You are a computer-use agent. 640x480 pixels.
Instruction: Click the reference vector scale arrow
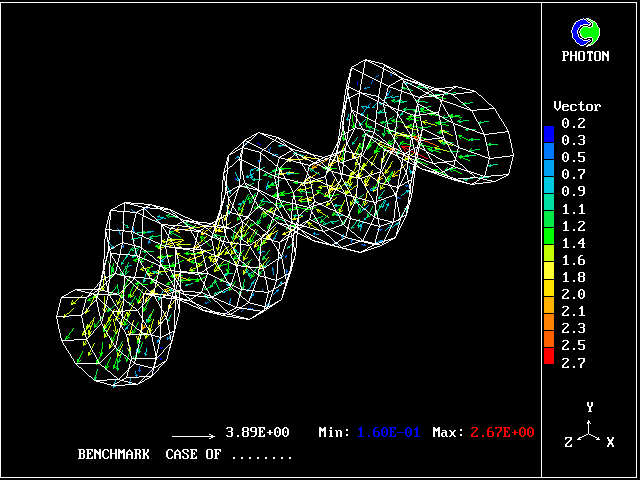point(194,437)
